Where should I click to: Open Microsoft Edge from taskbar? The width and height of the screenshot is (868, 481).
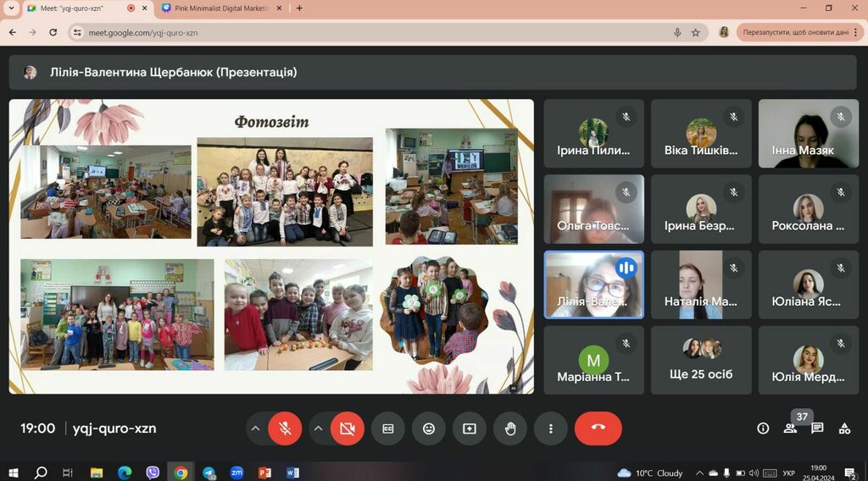[x=125, y=473]
